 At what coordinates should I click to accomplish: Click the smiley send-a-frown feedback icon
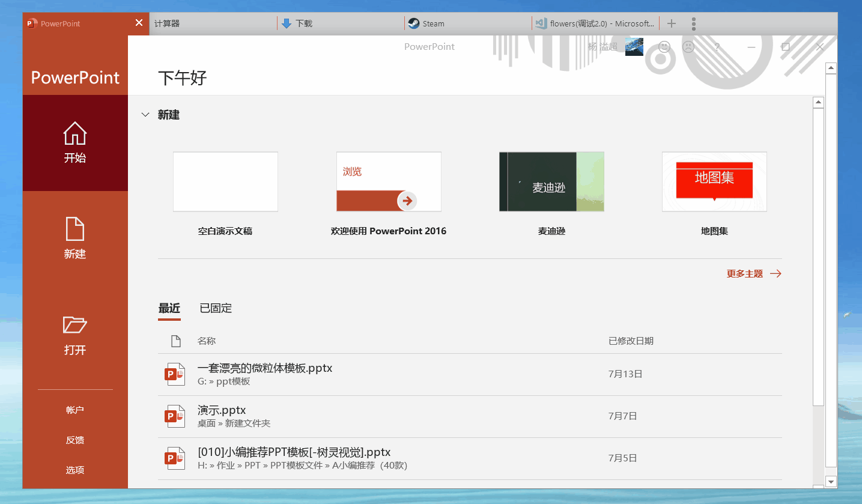[663, 47]
